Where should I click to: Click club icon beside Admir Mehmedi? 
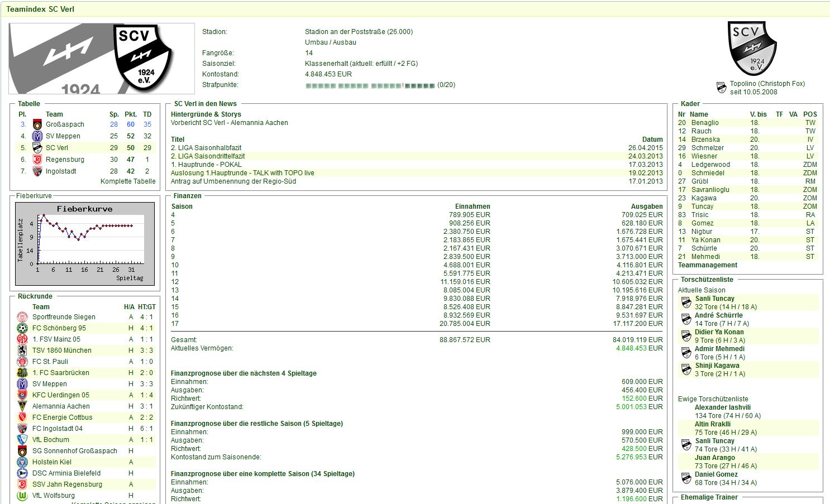tap(686, 353)
